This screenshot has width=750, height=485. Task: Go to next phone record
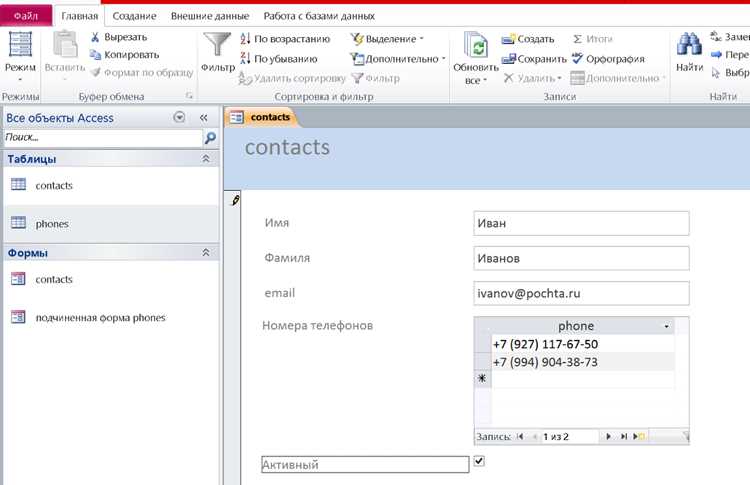point(608,436)
